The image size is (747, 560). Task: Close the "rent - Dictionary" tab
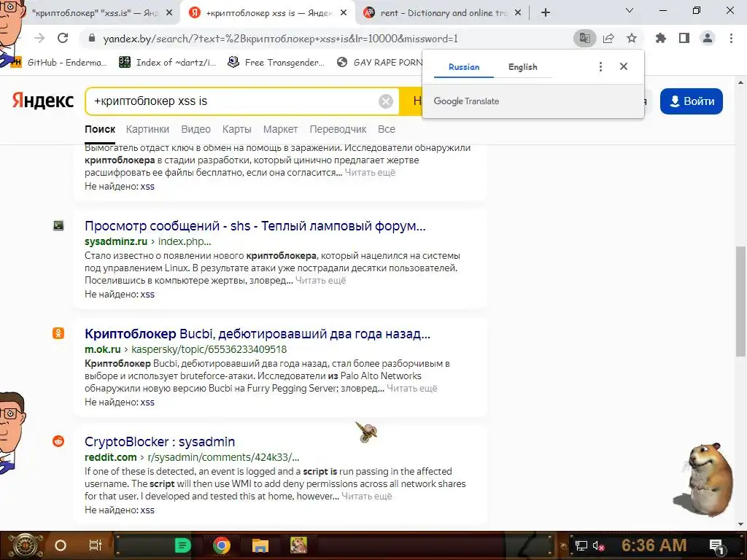point(519,13)
